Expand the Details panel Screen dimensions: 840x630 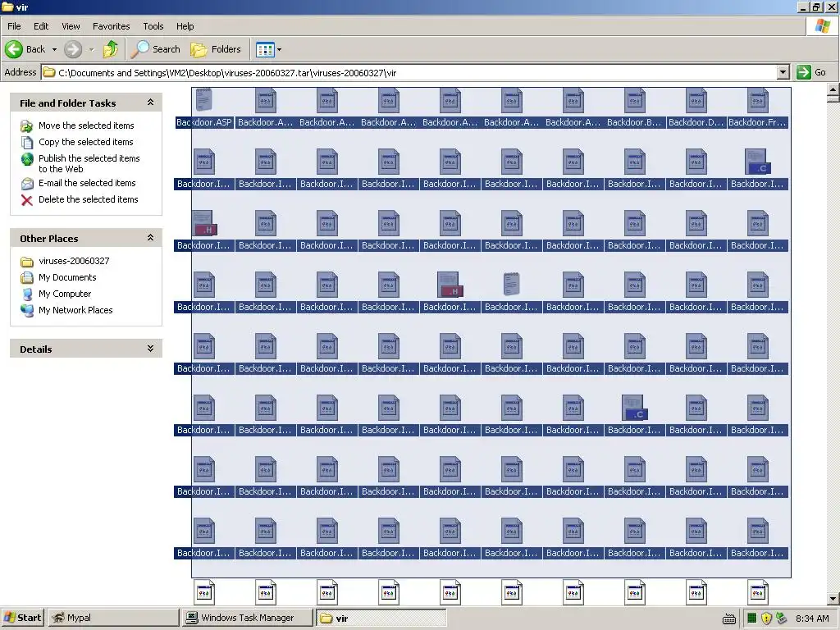click(151, 349)
